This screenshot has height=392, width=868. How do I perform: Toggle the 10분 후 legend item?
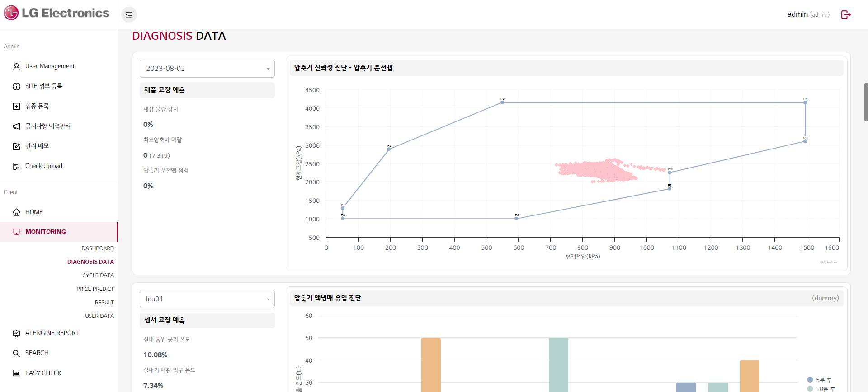click(x=821, y=389)
